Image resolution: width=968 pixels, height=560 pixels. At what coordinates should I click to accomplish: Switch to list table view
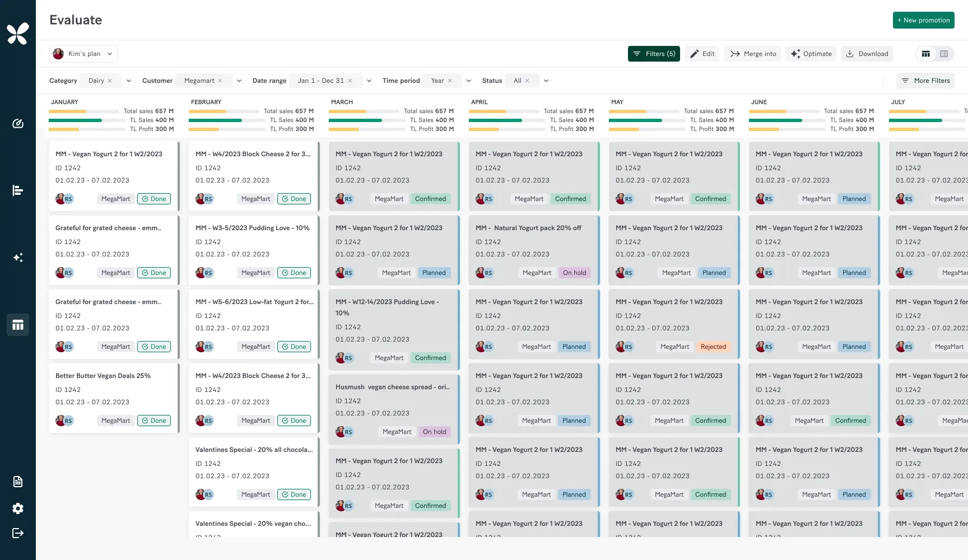944,54
